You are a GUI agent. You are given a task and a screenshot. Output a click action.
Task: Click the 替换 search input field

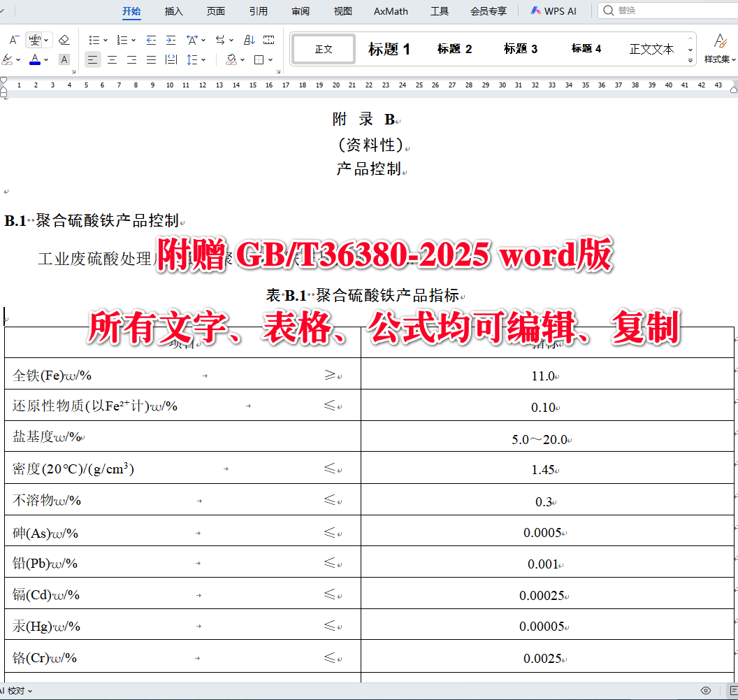664,10
